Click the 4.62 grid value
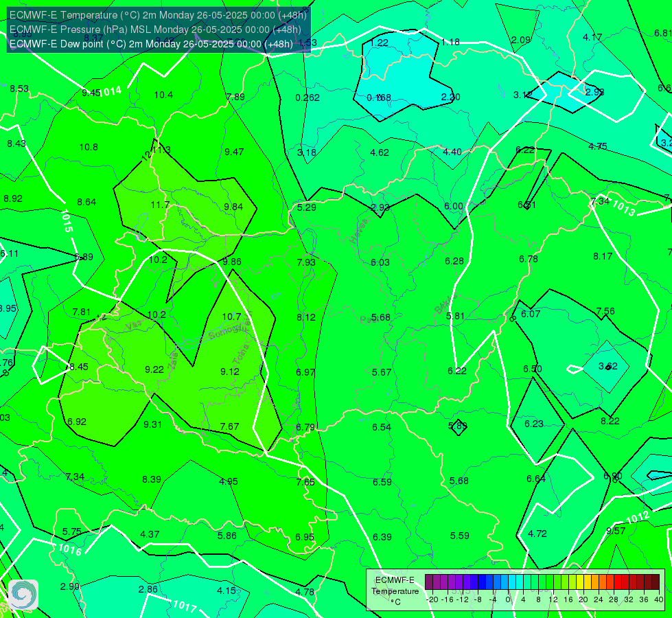672x618 pixels. point(380,152)
